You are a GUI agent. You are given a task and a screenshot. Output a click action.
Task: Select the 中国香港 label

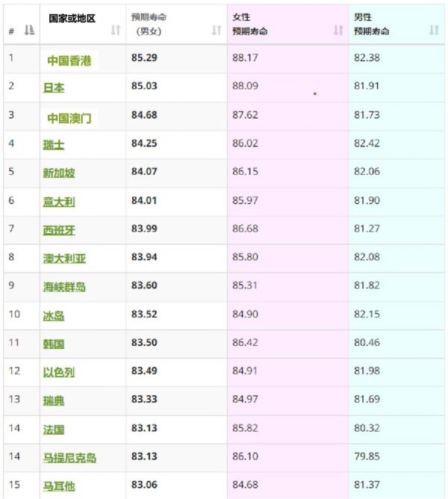pos(69,61)
